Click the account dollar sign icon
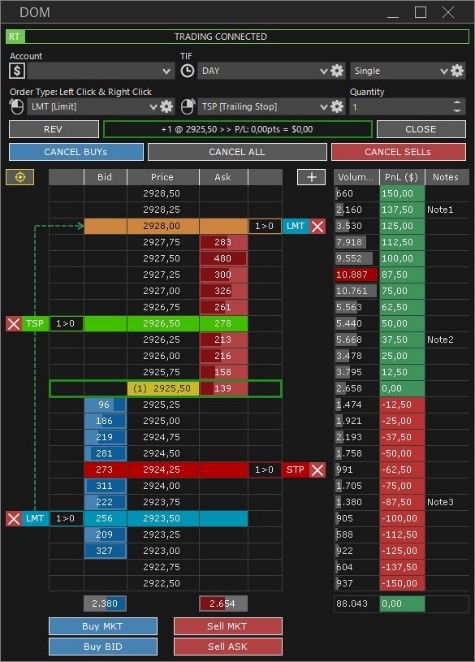475x662 pixels. coord(17,71)
